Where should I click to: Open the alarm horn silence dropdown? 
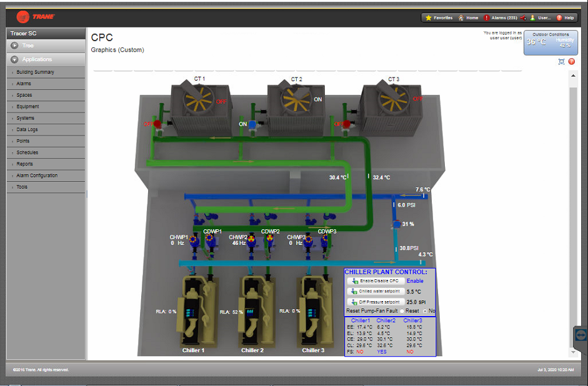click(523, 17)
